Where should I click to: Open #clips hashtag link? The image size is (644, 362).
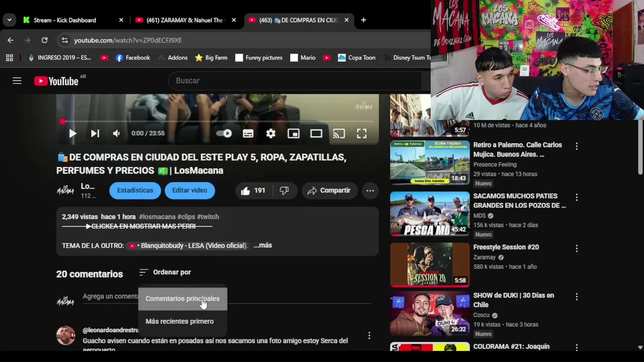click(186, 217)
